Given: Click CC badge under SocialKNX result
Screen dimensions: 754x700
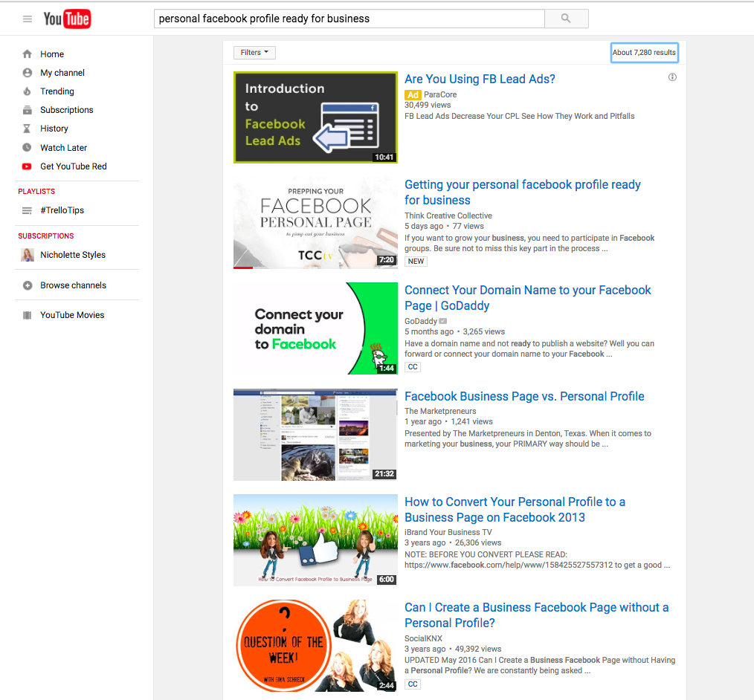Looking at the screenshot, I should pos(413,684).
